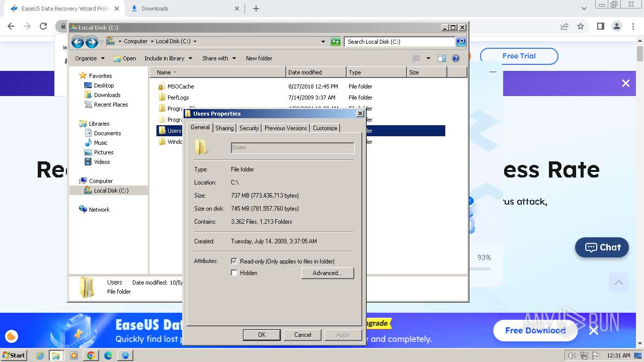This screenshot has height=362, width=644.
Task: Expand address bar history dropdown
Action: coord(323,42)
